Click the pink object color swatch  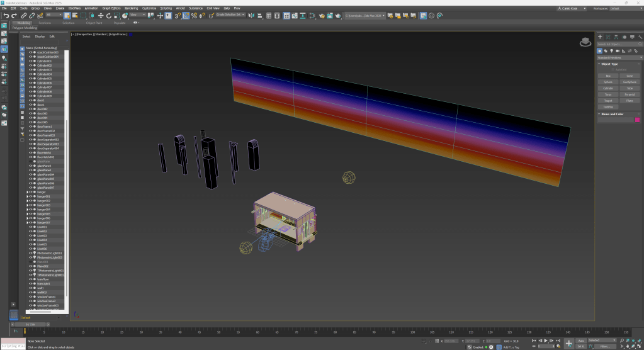638,120
